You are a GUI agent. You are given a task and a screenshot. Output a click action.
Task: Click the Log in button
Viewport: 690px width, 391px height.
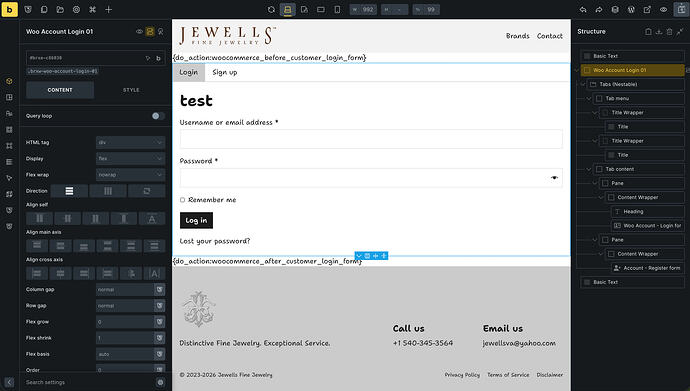tap(196, 220)
